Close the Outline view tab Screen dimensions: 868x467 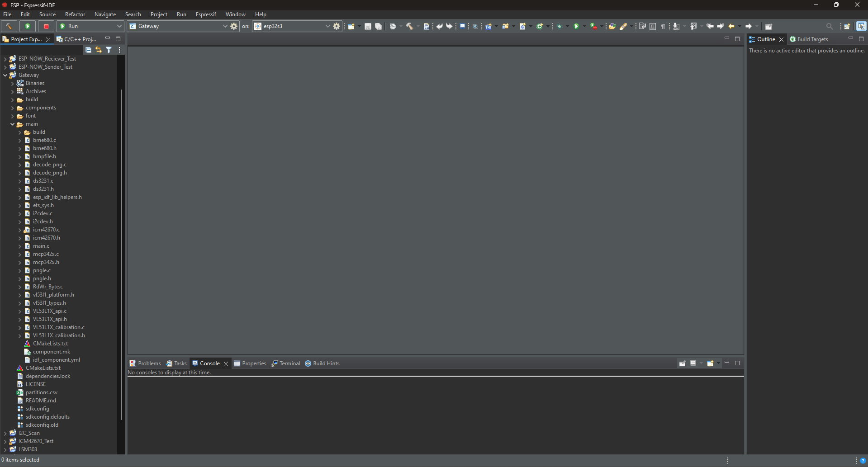click(781, 39)
